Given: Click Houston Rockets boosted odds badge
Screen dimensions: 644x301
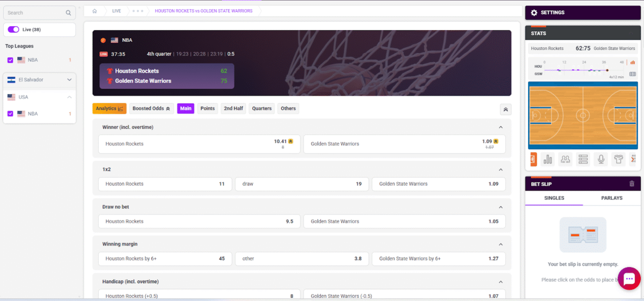Looking at the screenshot, I should click(291, 142).
